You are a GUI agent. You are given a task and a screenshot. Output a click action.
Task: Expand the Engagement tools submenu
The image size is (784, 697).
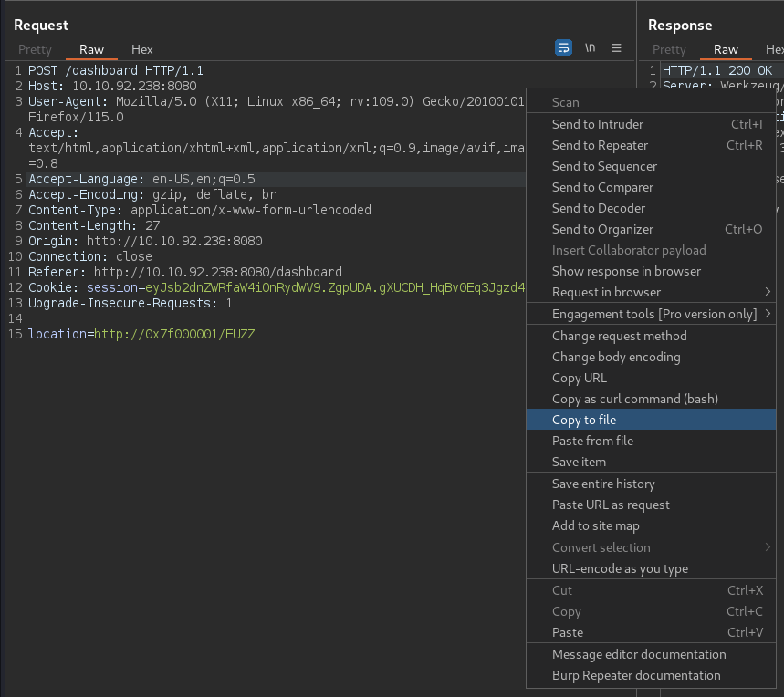653,314
